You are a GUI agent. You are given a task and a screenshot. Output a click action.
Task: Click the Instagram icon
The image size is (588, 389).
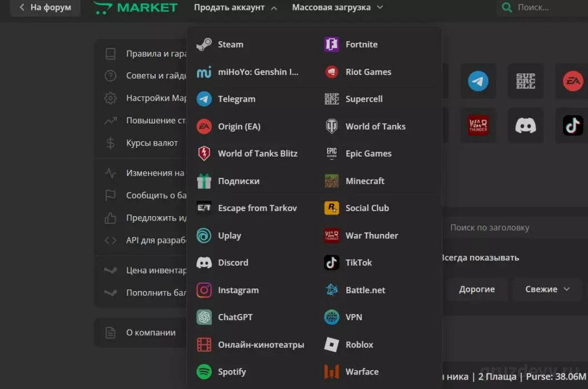204,290
